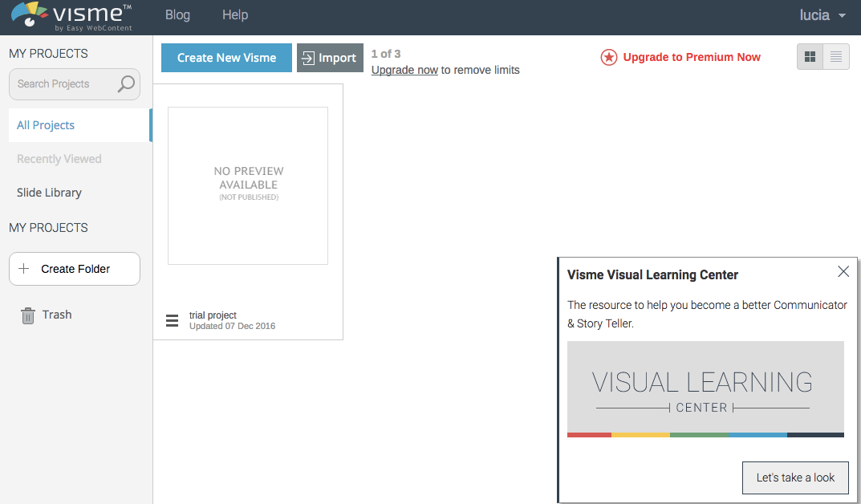The width and height of the screenshot is (861, 504).
Task: Focus the Search Projects field
Action: [x=74, y=84]
